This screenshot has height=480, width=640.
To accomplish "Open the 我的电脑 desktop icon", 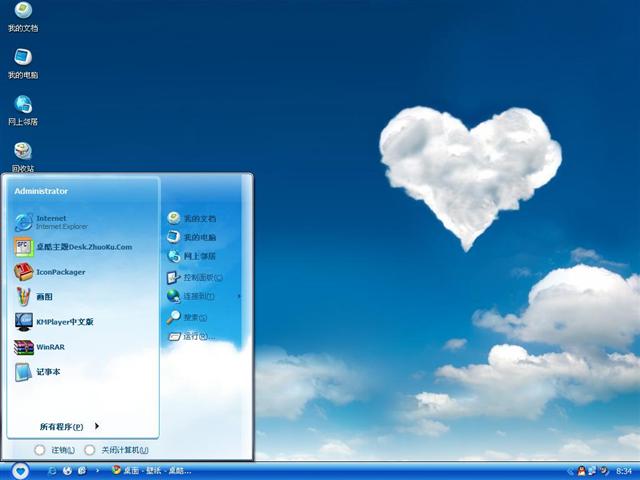I will tap(23, 64).
